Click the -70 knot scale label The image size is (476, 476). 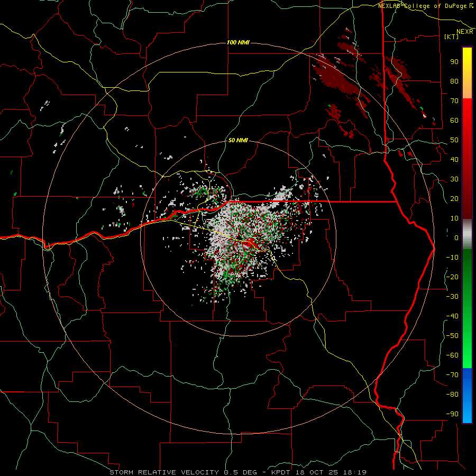coord(452,375)
